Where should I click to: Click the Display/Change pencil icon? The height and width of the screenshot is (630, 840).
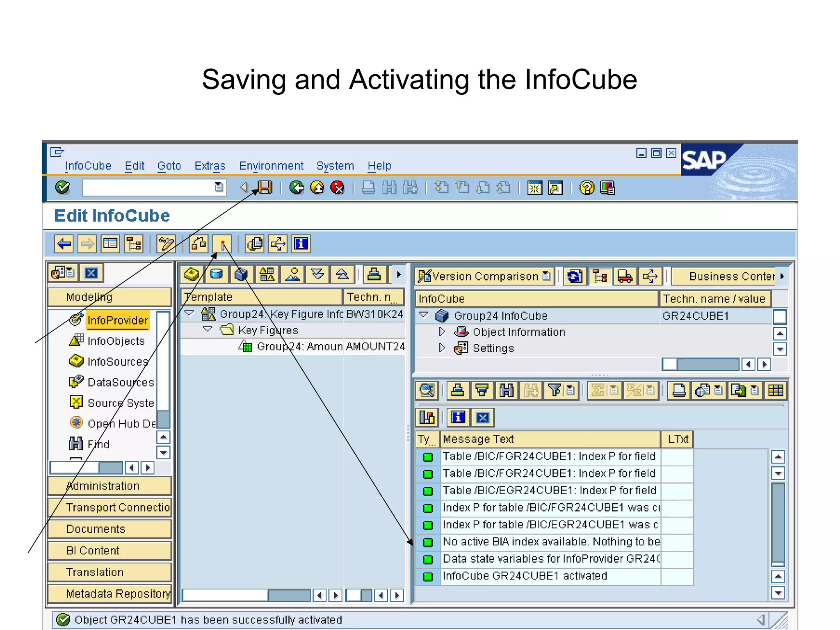click(x=166, y=244)
